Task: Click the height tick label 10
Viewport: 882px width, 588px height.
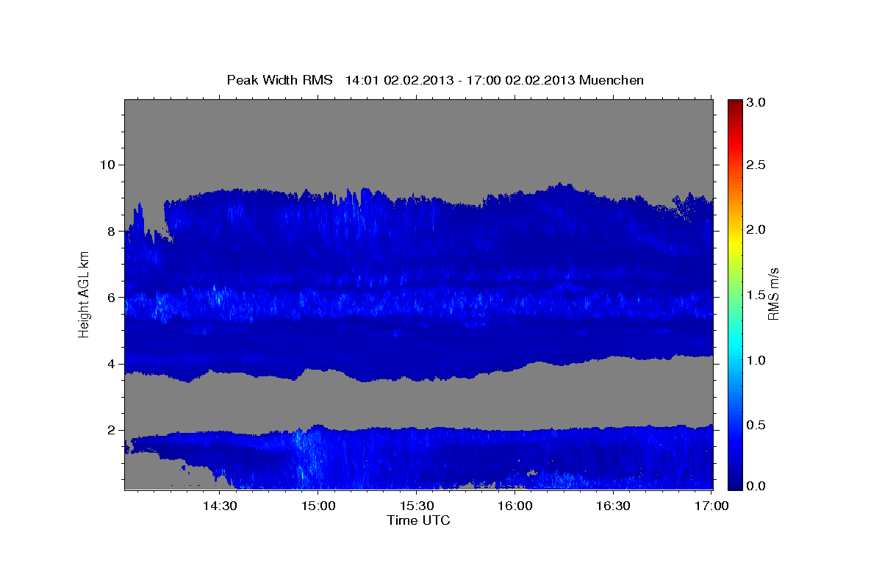Action: pos(110,165)
